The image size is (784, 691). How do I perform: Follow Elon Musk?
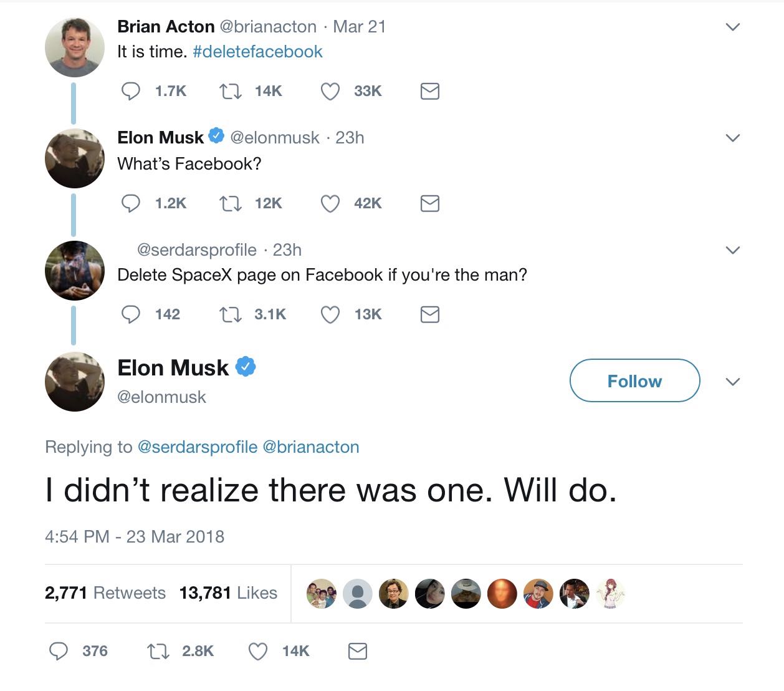tap(634, 381)
